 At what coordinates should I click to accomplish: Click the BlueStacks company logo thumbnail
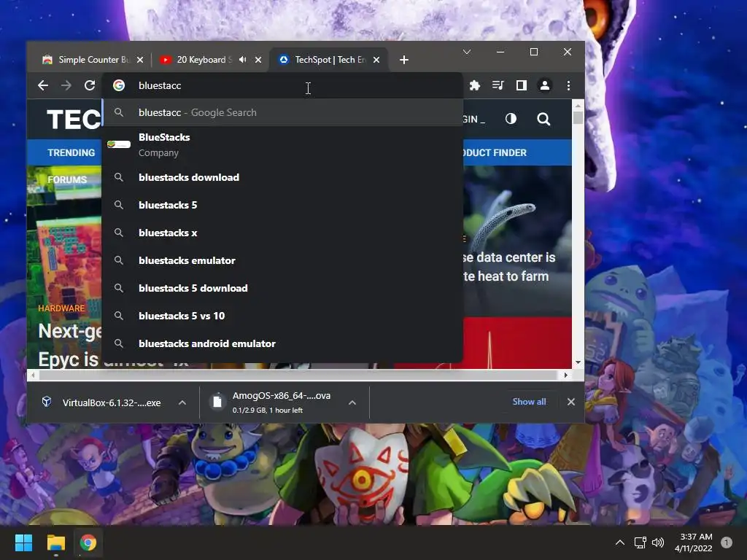click(x=119, y=144)
